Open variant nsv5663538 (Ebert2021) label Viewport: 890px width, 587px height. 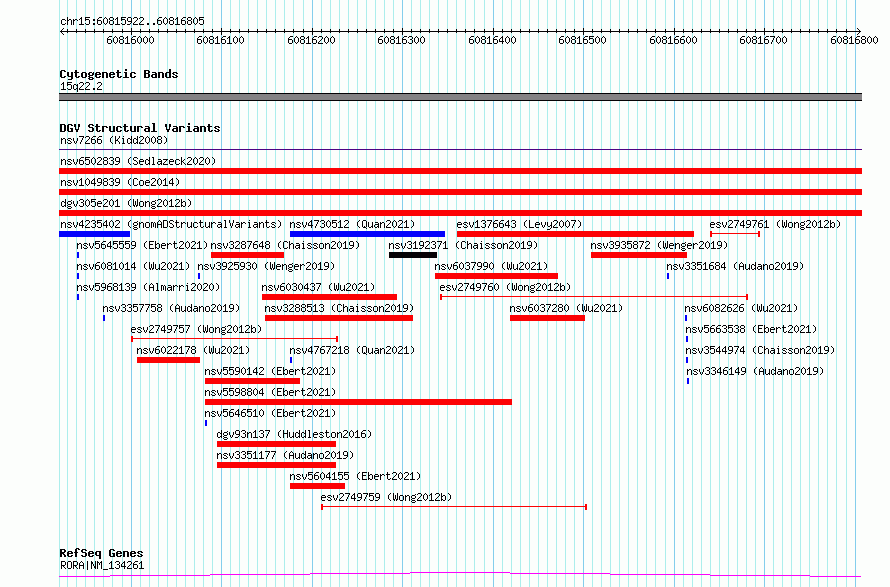point(751,329)
